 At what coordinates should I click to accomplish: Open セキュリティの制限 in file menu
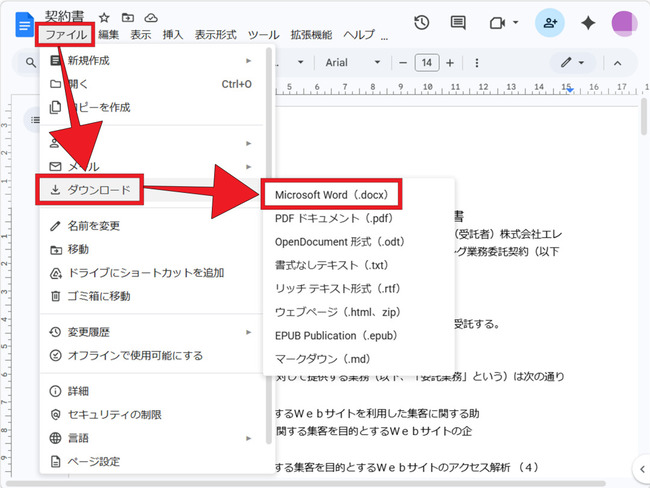pos(152,415)
